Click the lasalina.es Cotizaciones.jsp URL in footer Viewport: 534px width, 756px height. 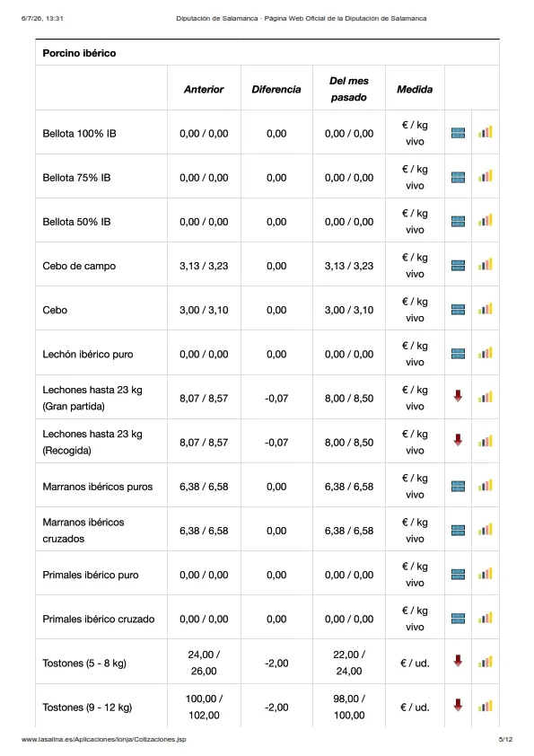pyautogui.click(x=103, y=739)
